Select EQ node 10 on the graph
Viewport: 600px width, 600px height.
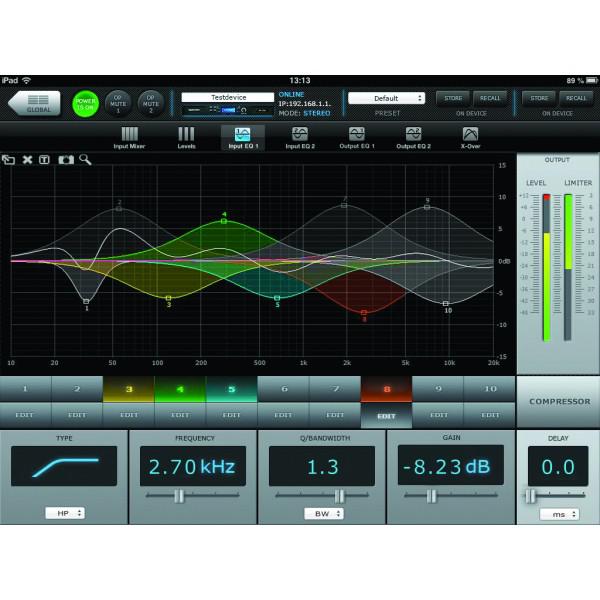click(x=445, y=303)
